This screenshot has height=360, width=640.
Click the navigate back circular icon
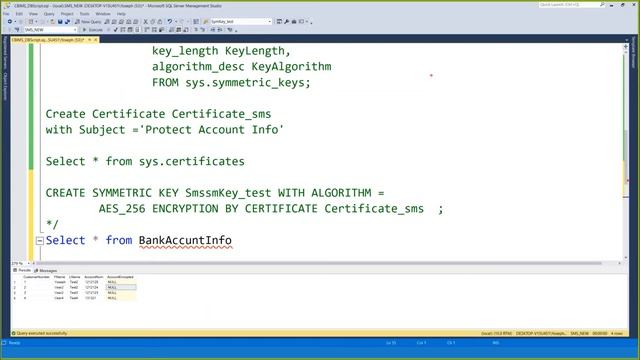click(10, 22)
